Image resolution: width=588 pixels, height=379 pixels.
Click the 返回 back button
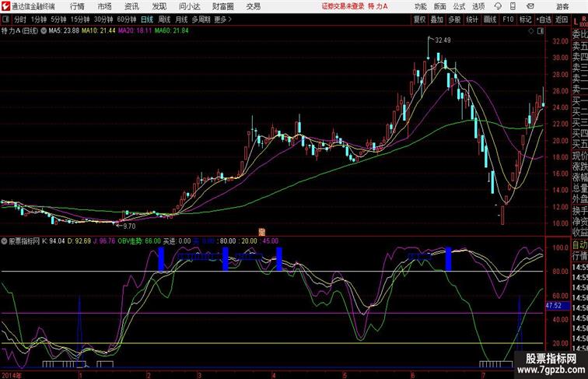tap(562, 19)
